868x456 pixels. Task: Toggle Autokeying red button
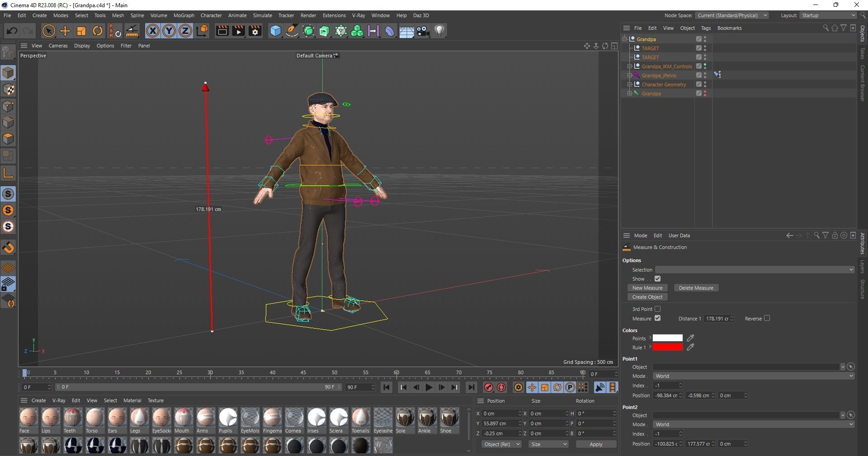point(501,387)
